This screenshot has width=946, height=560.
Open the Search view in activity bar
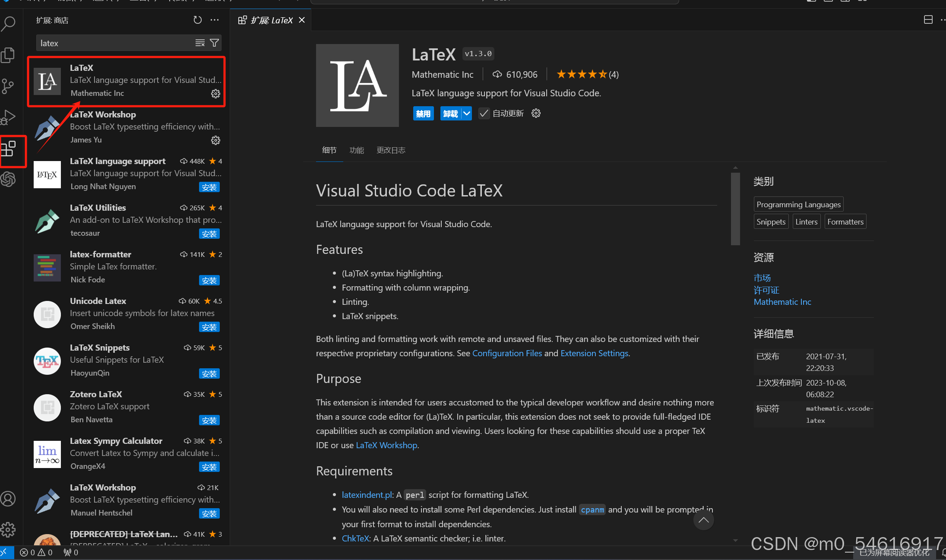click(x=9, y=24)
